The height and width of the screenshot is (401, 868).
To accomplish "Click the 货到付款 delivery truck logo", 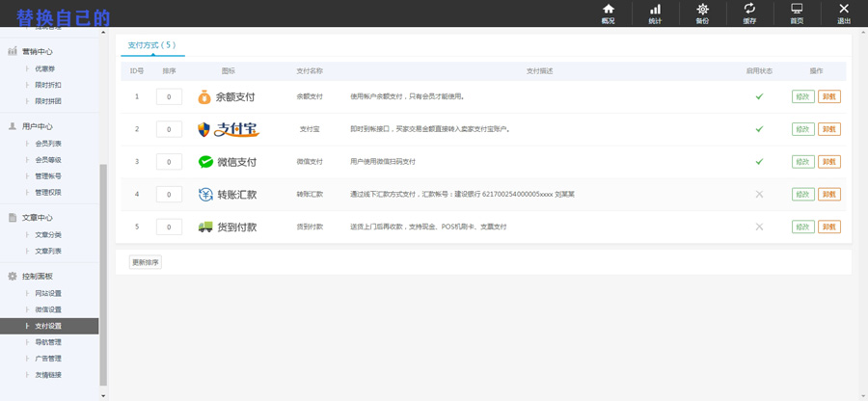I will pos(228,227).
